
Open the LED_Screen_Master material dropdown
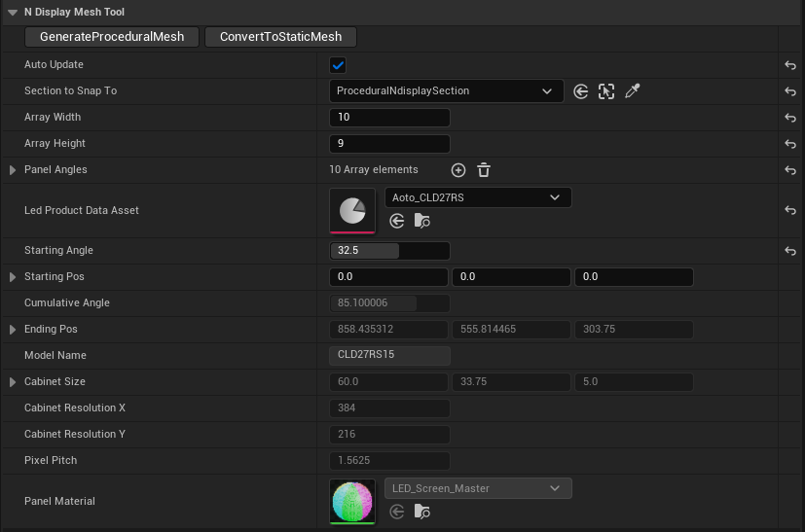478,488
